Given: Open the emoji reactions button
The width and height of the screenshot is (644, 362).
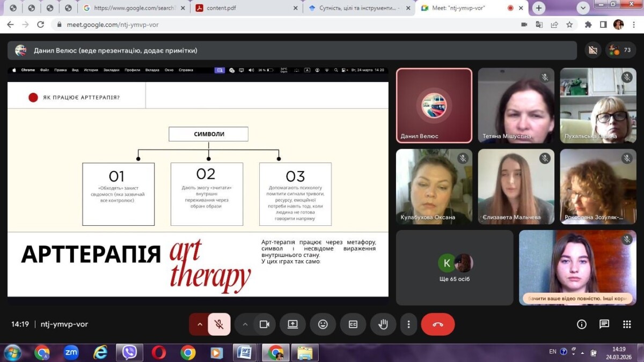Looking at the screenshot, I should pyautogui.click(x=323, y=324).
